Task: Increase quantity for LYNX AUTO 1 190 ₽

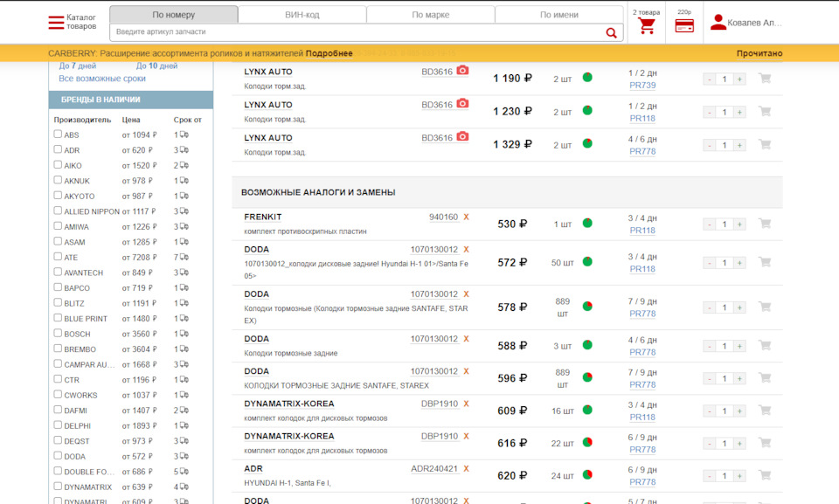Action: click(x=739, y=79)
